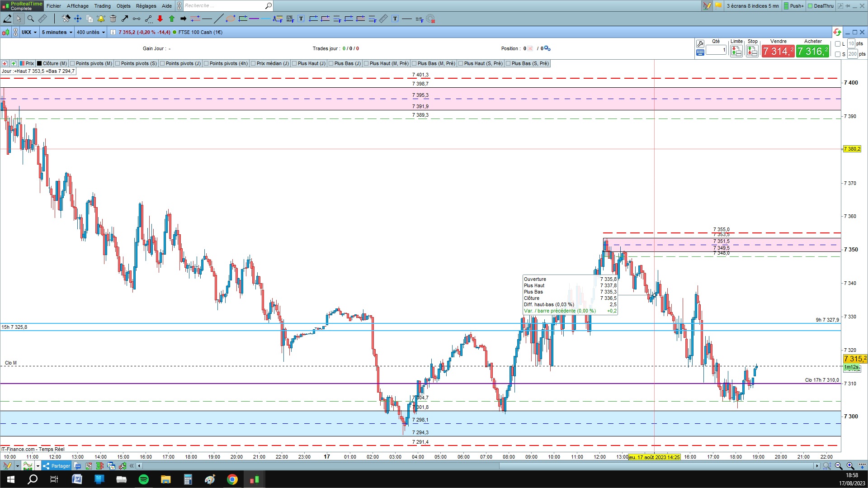This screenshot has width=868, height=488.
Task: Open the Réglages menu
Action: coord(146,6)
